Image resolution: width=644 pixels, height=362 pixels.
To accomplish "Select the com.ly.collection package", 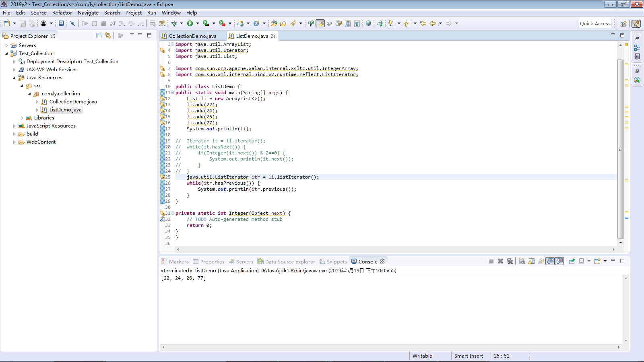I will coord(61,94).
